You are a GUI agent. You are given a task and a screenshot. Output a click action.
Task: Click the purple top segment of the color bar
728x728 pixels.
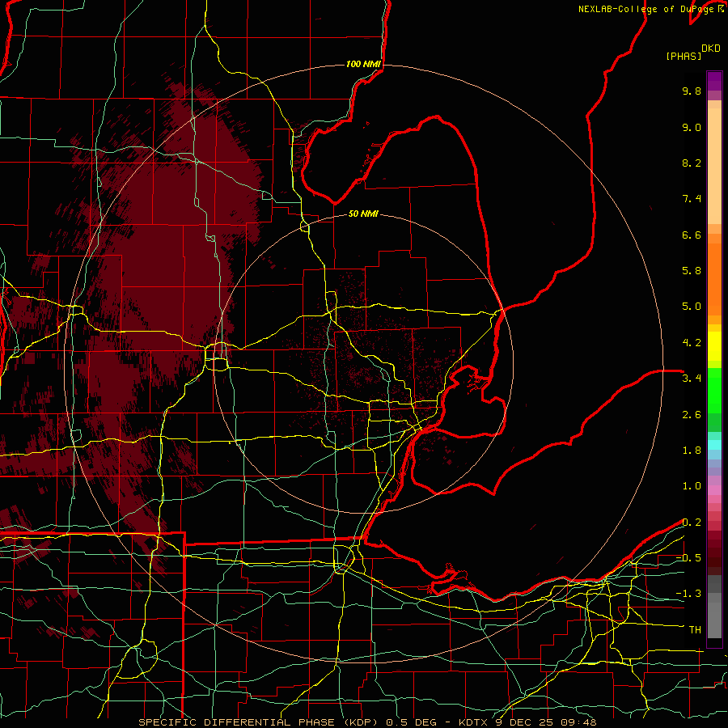(714, 81)
